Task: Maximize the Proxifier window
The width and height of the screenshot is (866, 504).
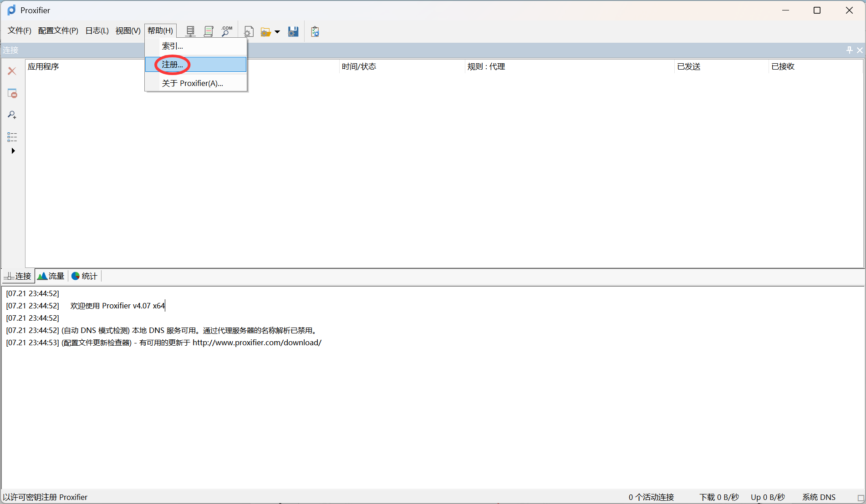Action: click(817, 10)
